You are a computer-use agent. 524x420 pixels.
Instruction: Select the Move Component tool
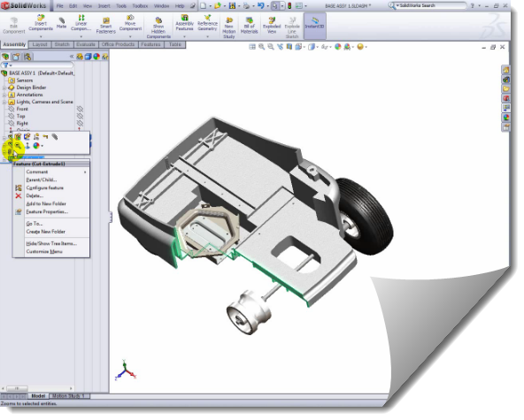pyautogui.click(x=130, y=22)
